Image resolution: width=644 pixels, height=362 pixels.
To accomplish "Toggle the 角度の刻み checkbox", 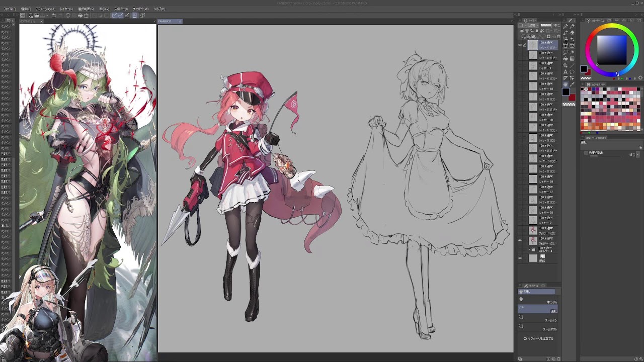I will 586,153.
